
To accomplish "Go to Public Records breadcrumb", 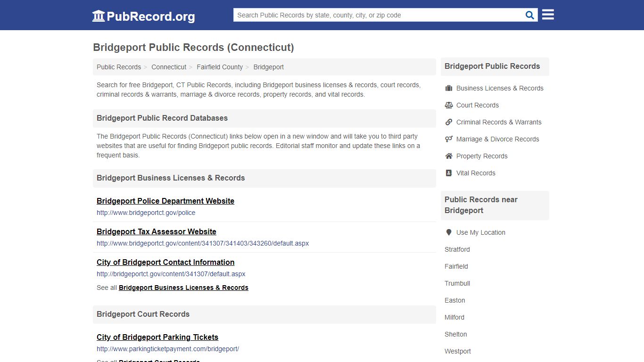I will pos(119,67).
